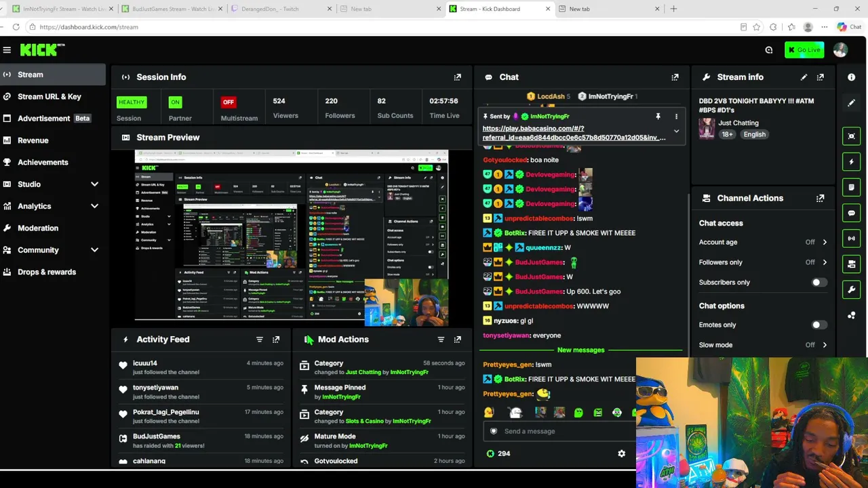The width and height of the screenshot is (868, 488).
Task: Toggle the wrench stream info widget icon
Action: [x=852, y=290]
